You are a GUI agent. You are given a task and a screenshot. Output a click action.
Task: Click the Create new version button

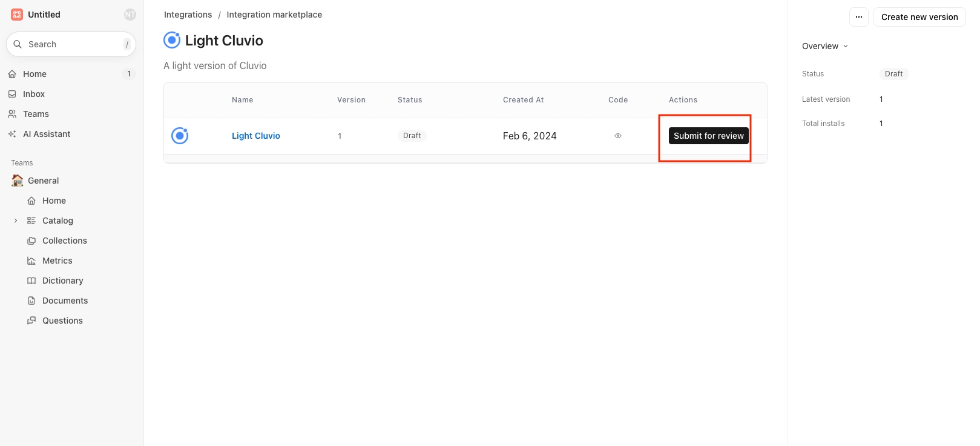pos(919,17)
